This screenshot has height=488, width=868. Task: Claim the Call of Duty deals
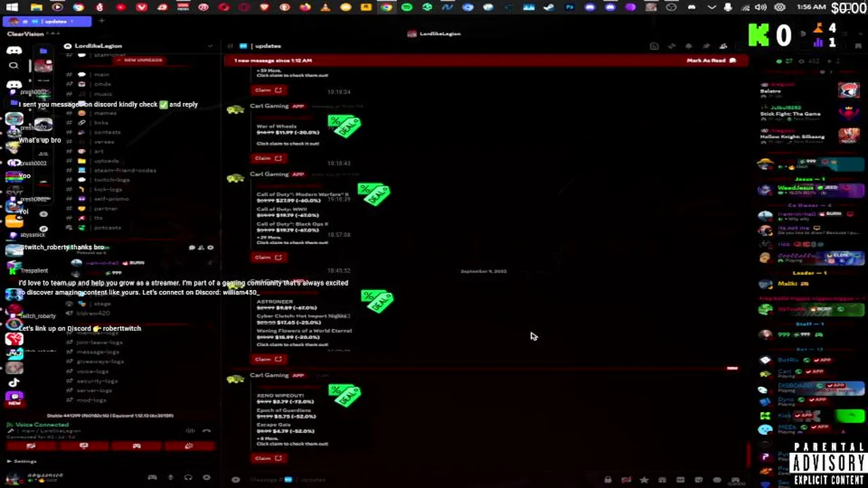click(269, 257)
